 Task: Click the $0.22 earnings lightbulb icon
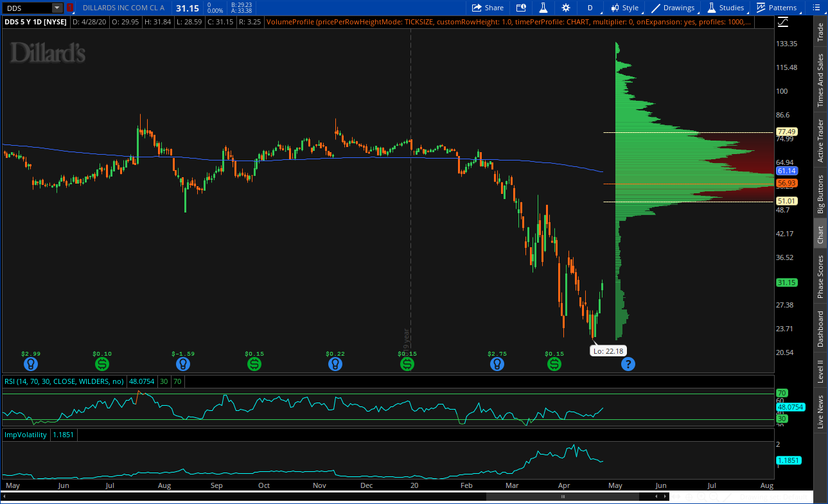(x=335, y=364)
